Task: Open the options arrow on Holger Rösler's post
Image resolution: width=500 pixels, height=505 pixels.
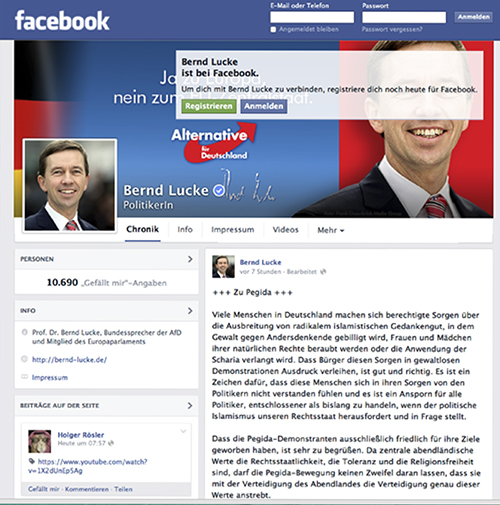Action: click(183, 431)
